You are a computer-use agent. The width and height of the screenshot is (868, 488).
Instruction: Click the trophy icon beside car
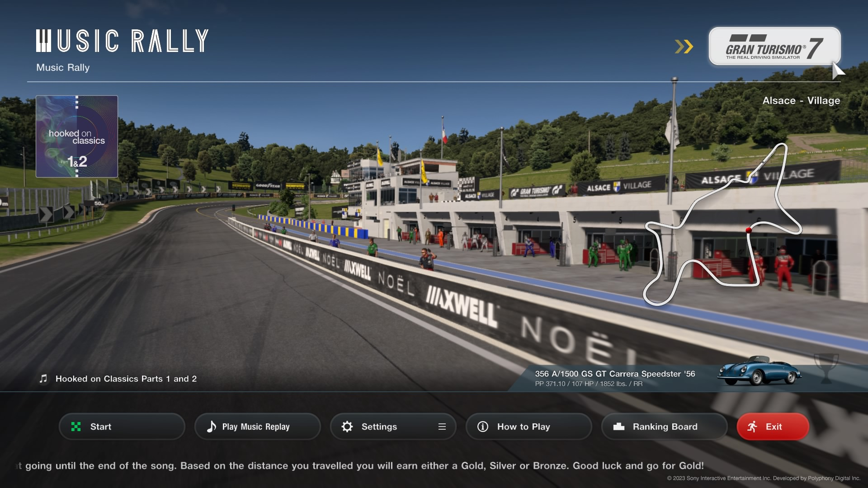(826, 368)
